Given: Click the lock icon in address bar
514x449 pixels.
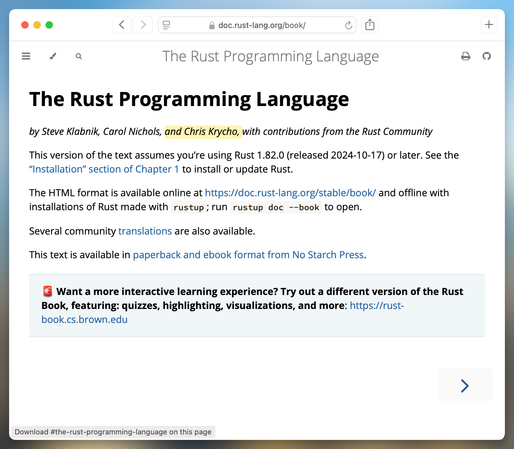Looking at the screenshot, I should pos(212,25).
